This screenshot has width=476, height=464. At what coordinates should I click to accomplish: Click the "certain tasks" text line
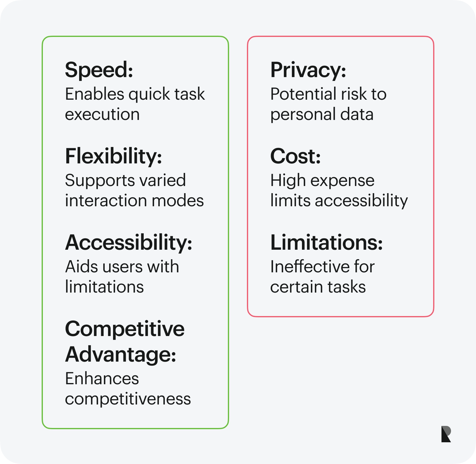tap(318, 287)
